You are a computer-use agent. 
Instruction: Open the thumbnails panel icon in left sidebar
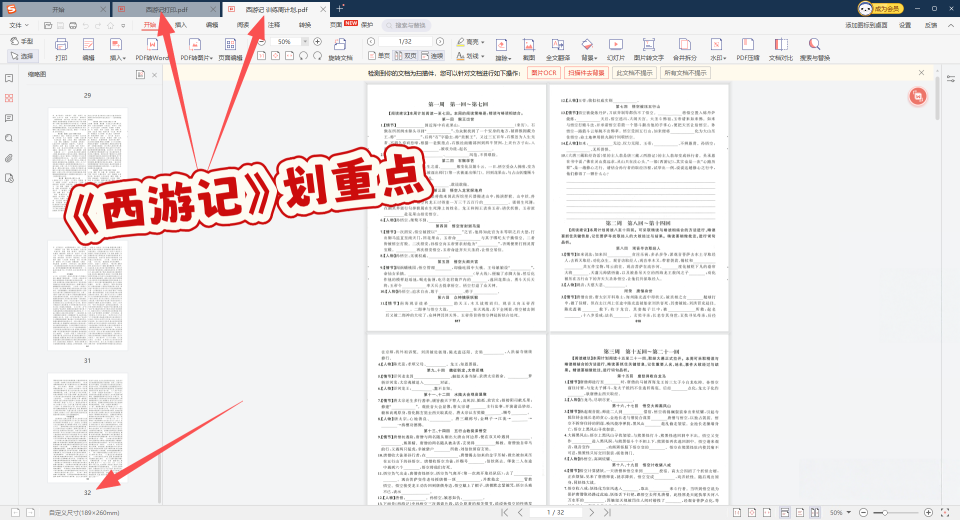[x=9, y=98]
